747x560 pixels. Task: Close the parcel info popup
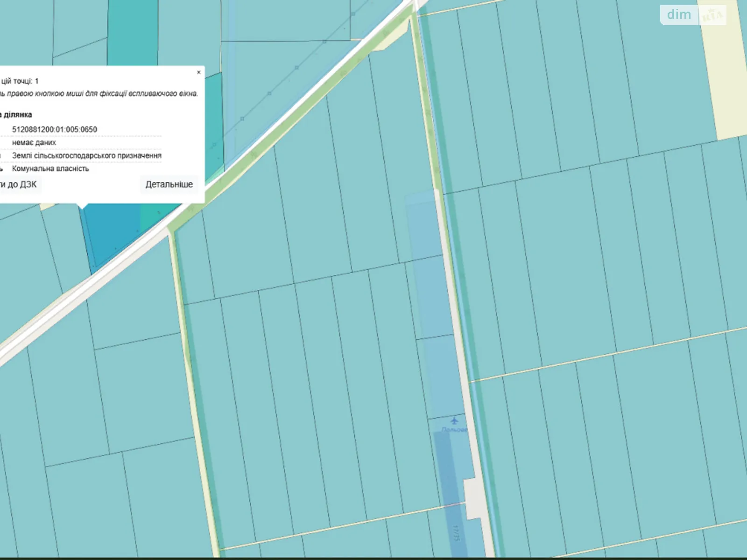(199, 72)
